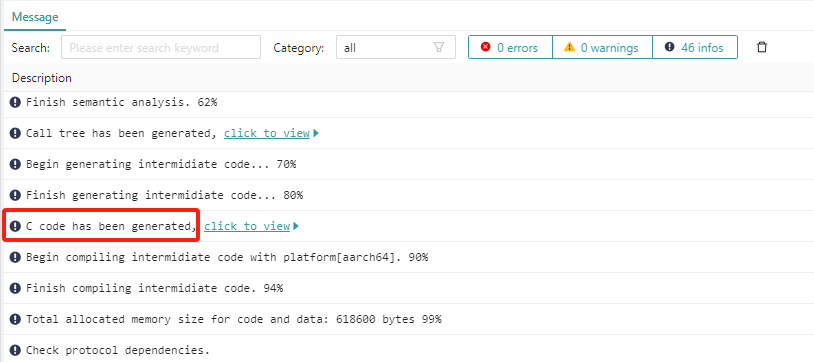Open Call tree click to view link
The height and width of the screenshot is (362, 814).
click(267, 133)
